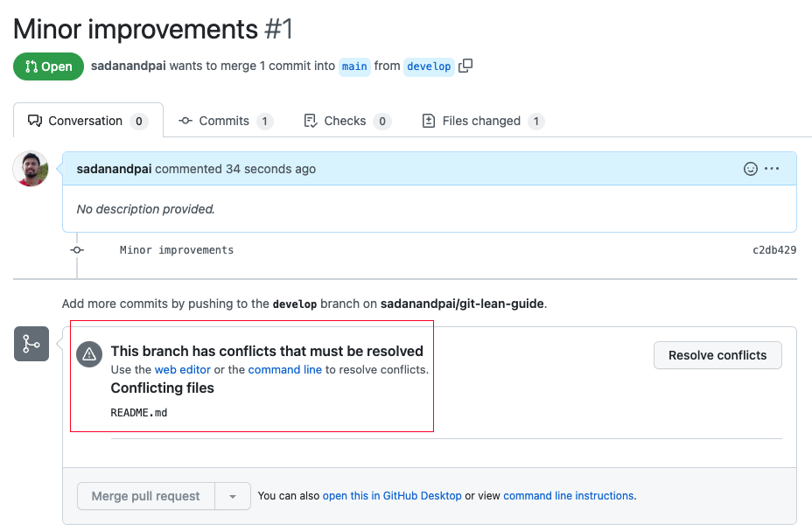Image resolution: width=812 pixels, height=531 pixels.
Task: Open commit hash c2db429
Action: [x=774, y=250]
